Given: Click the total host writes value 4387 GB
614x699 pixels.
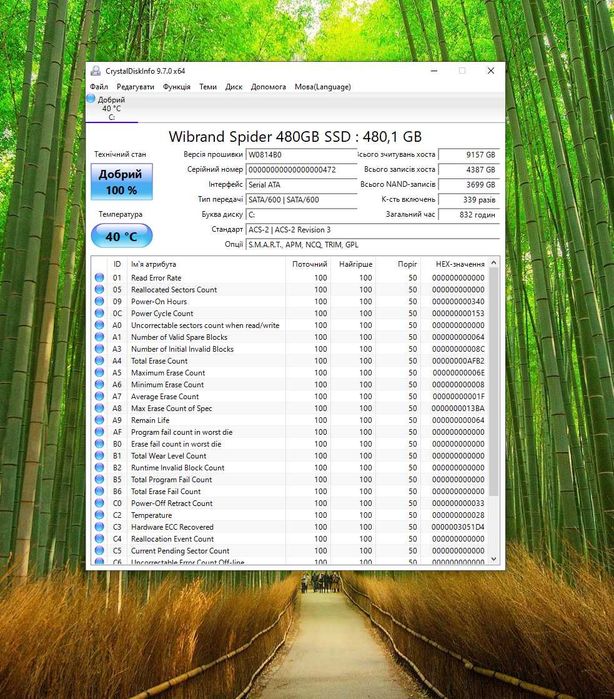Looking at the screenshot, I should tap(469, 170).
